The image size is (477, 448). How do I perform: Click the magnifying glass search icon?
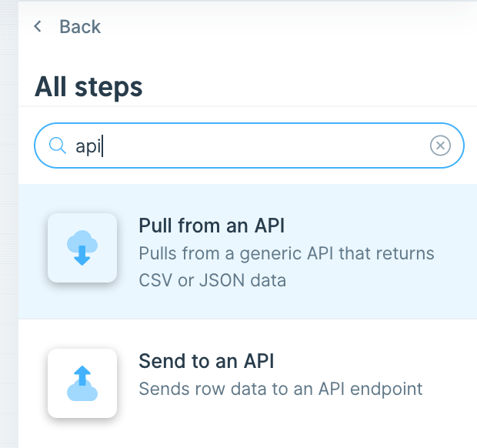click(x=57, y=145)
